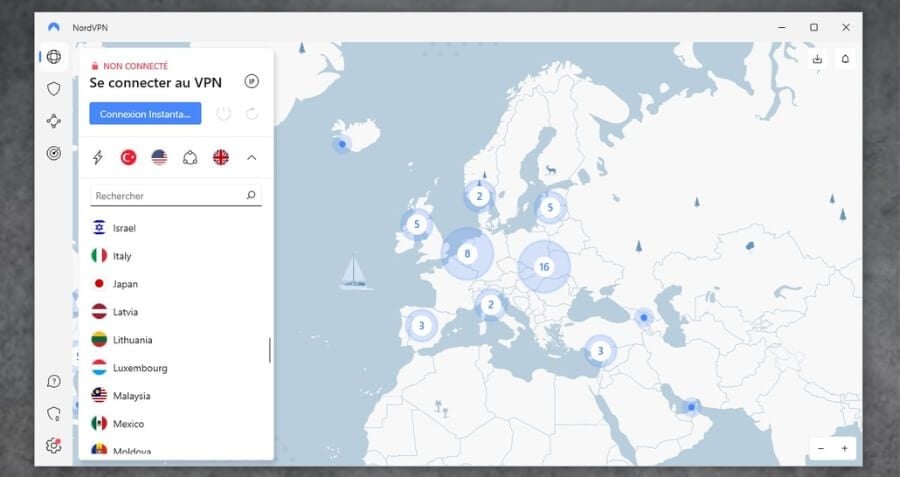This screenshot has width=900, height=477.
Task: Select the United States flag shortcut
Action: point(160,157)
